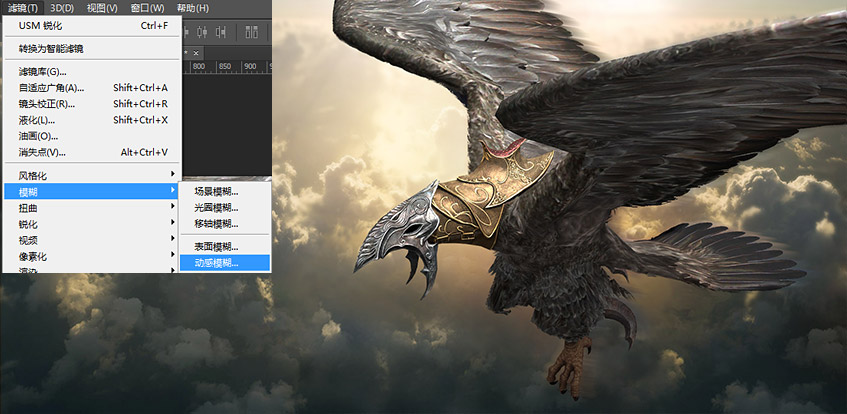Open 滤镜库(G)... gallery
847x414 pixels.
(93, 71)
